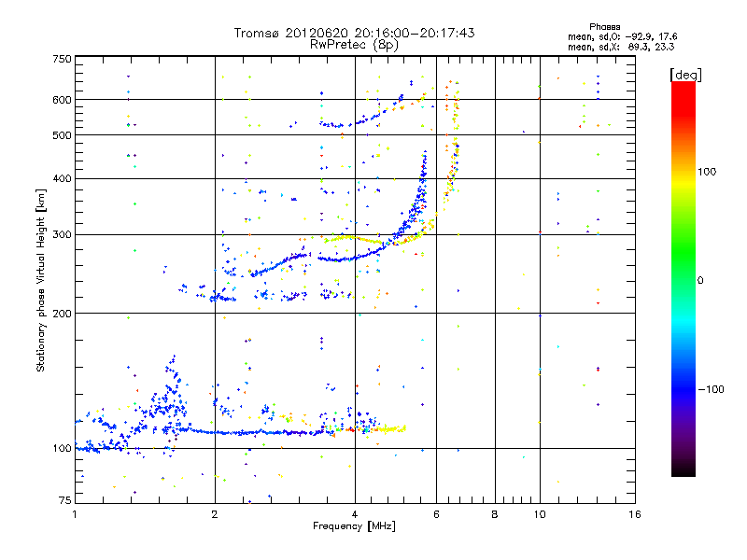The width and height of the screenshot is (747, 560).
Task: Click the 'Stationary phase Virtual Height [km]' y-axis label
Action: 41,280
